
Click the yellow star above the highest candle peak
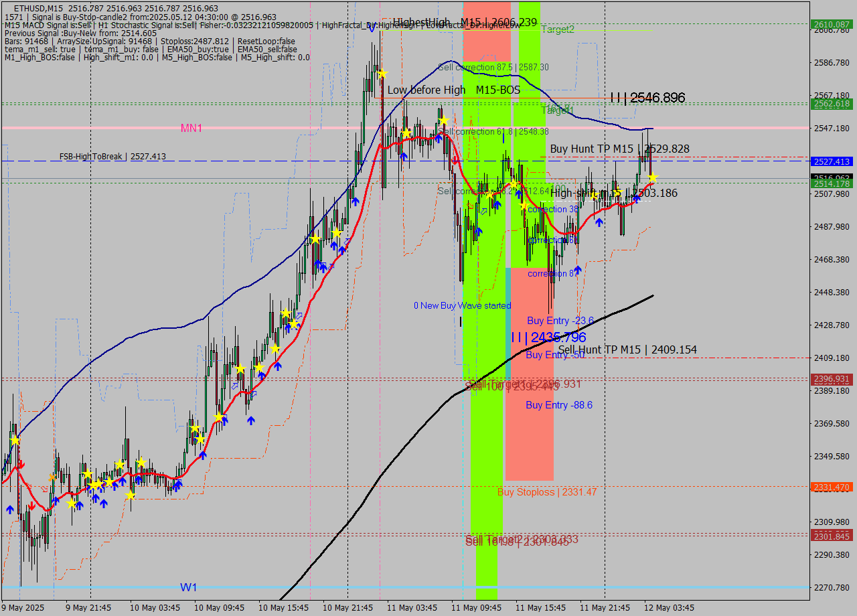(382, 73)
